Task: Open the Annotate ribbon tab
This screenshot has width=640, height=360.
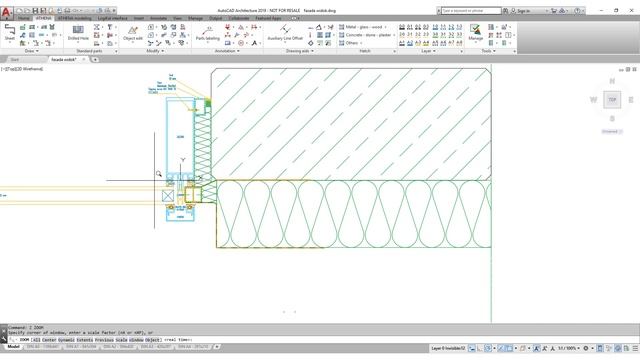Action: (158, 18)
